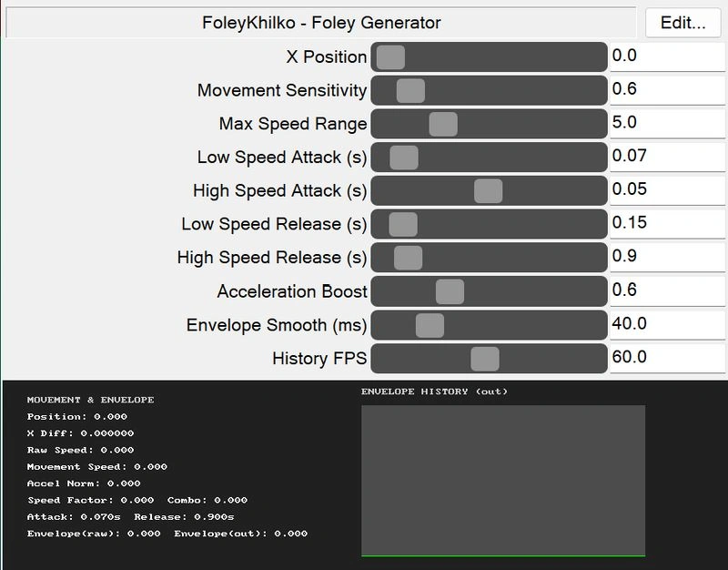This screenshot has width=728, height=570.
Task: Click the 'Acceleration Boost' label
Action: tap(292, 291)
